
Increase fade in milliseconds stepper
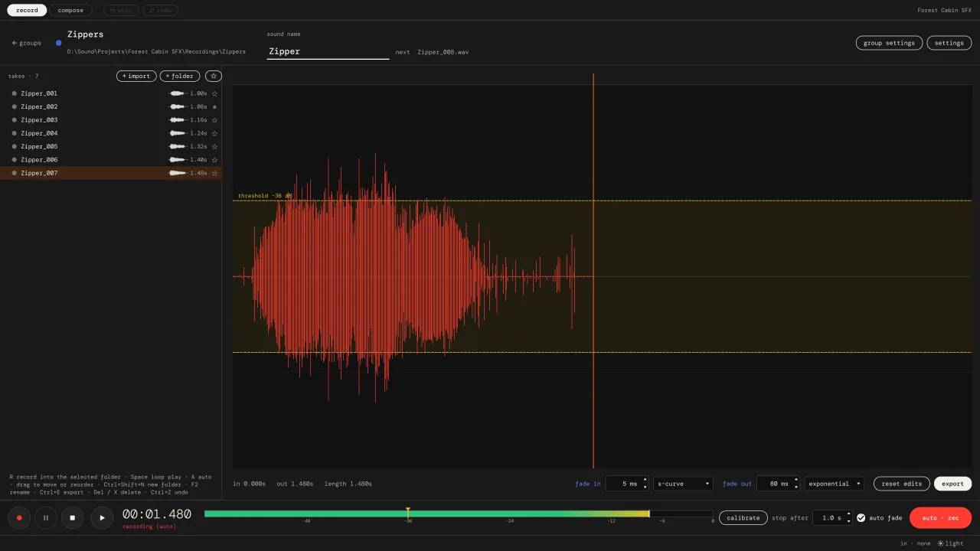pos(645,480)
